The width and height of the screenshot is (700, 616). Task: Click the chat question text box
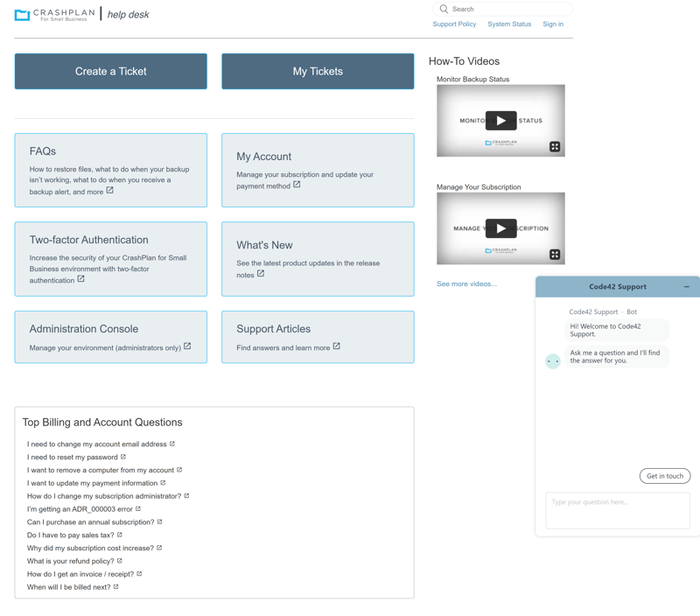tap(618, 510)
